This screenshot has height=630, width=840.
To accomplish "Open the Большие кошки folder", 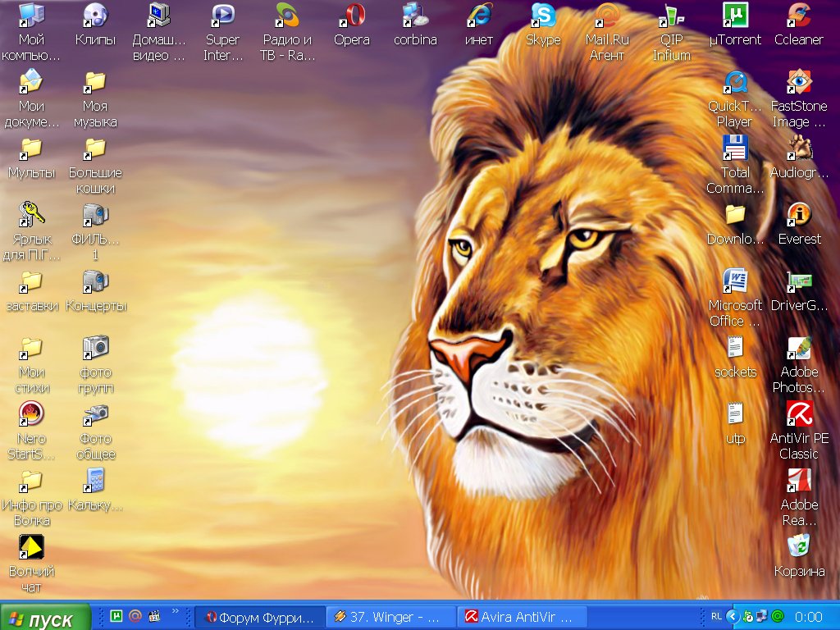I will coord(95,148).
